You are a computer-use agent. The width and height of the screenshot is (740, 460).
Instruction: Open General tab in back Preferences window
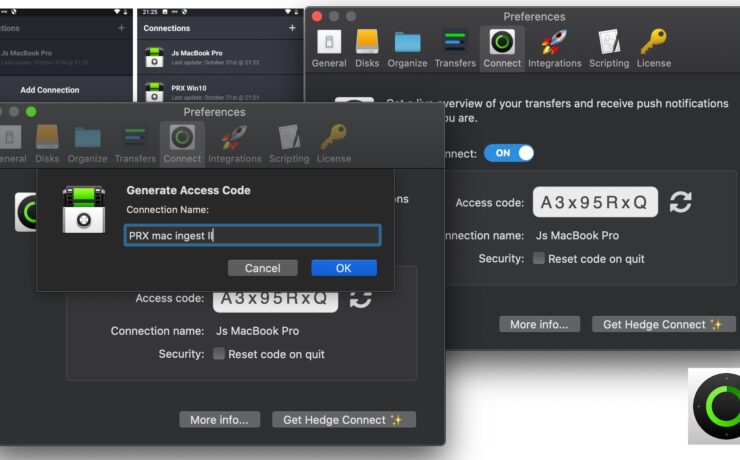[329, 49]
